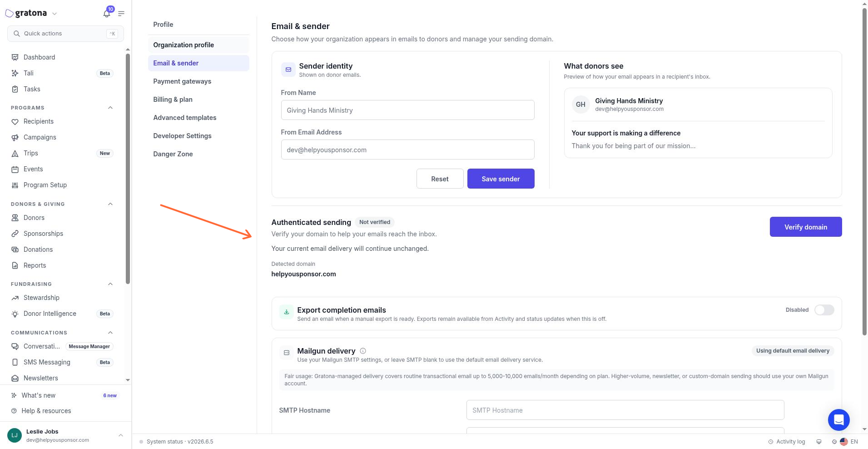Click the Activity log clock icon

pos(771,442)
